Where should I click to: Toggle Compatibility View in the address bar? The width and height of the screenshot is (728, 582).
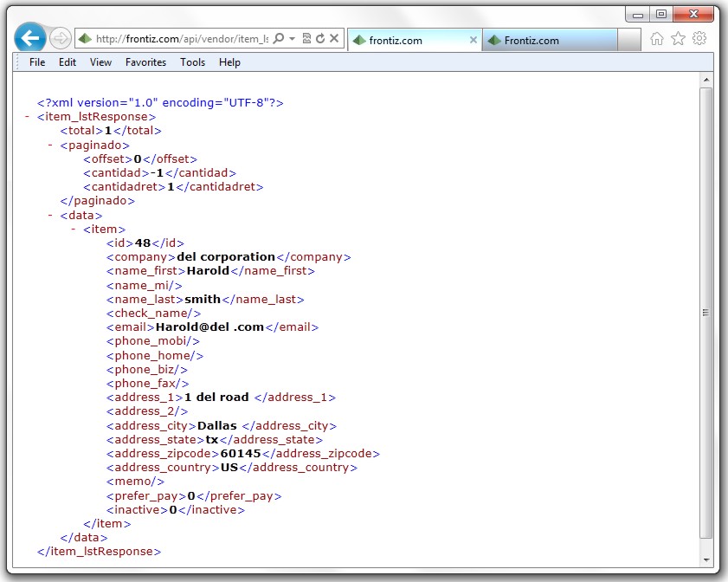pyautogui.click(x=308, y=38)
